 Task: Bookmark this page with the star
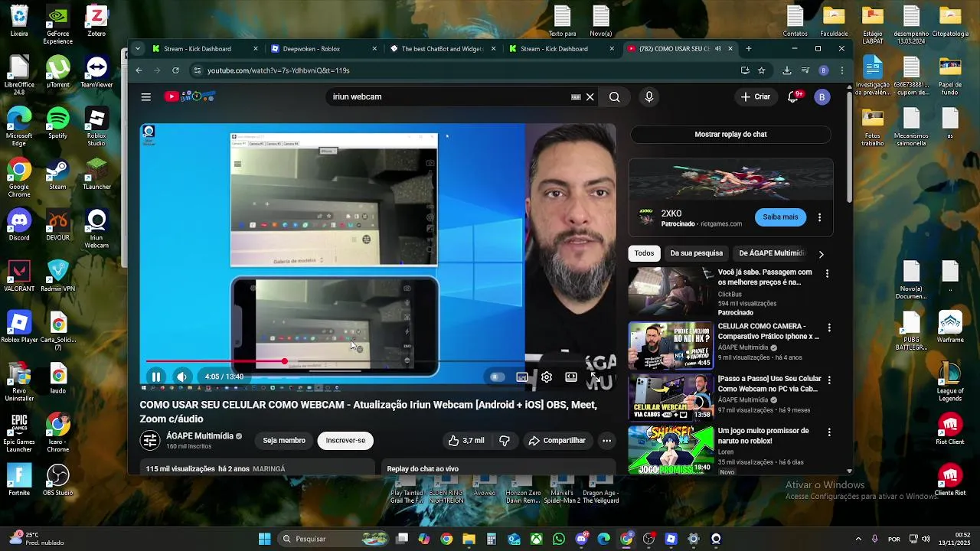[x=761, y=70]
